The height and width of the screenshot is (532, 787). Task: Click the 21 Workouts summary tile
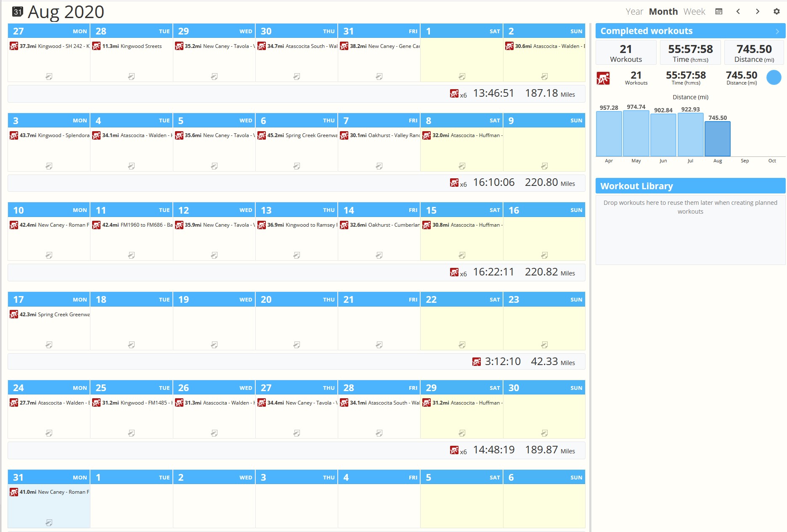point(626,53)
